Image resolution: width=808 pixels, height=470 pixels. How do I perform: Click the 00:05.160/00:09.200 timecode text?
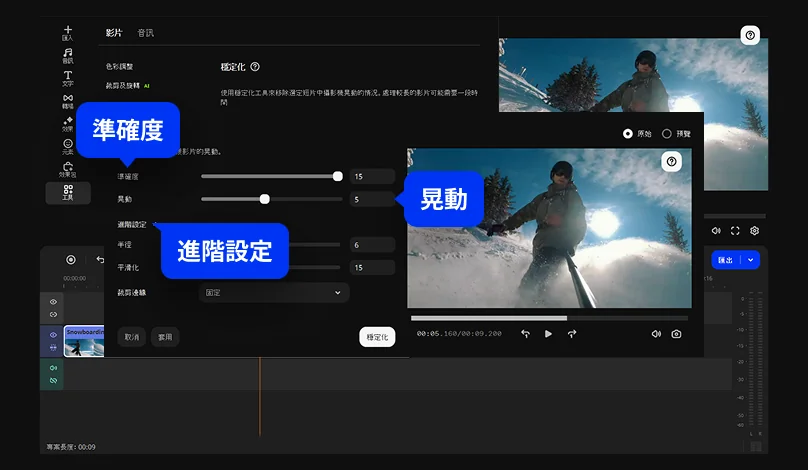click(x=459, y=334)
